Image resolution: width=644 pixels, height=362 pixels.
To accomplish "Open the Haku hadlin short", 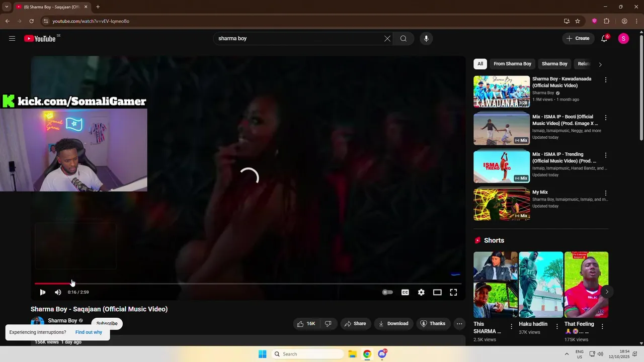I will click(541, 285).
